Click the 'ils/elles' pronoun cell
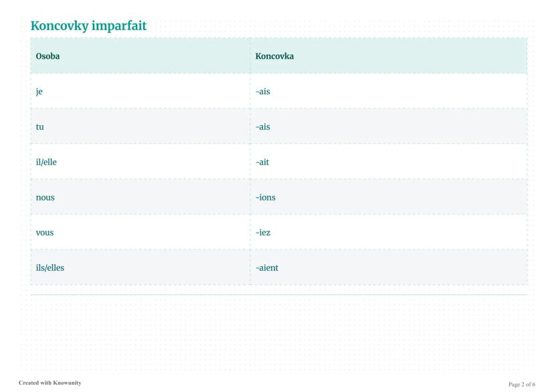Screen dimensions: 554x392 (50, 268)
